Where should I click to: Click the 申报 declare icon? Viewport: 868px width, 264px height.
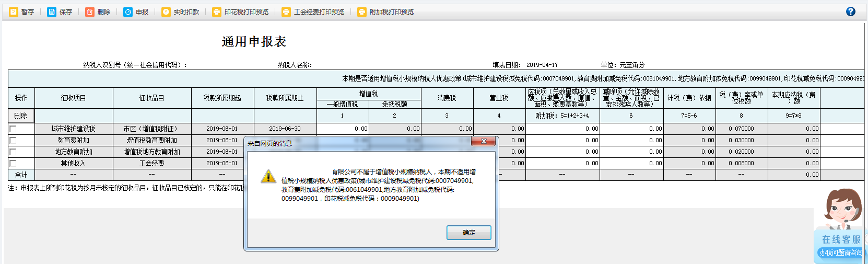(128, 12)
